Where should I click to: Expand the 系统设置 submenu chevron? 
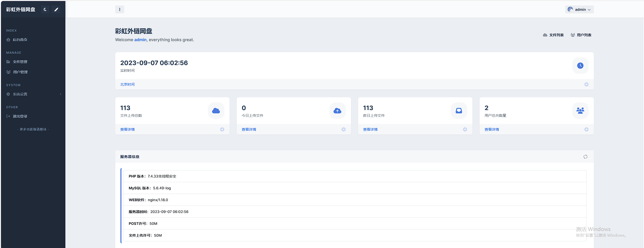(x=61, y=94)
